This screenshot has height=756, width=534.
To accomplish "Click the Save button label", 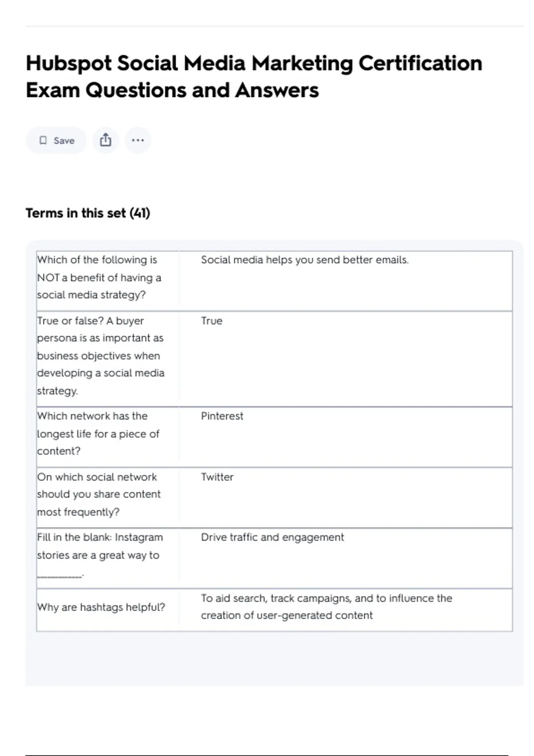I will 64,141.
